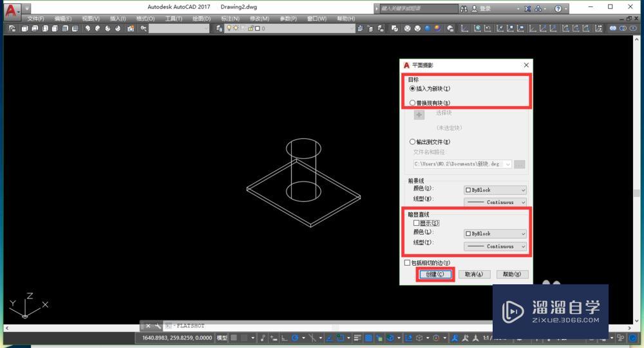Expand the Help icon dropdown arrow

point(566,8)
